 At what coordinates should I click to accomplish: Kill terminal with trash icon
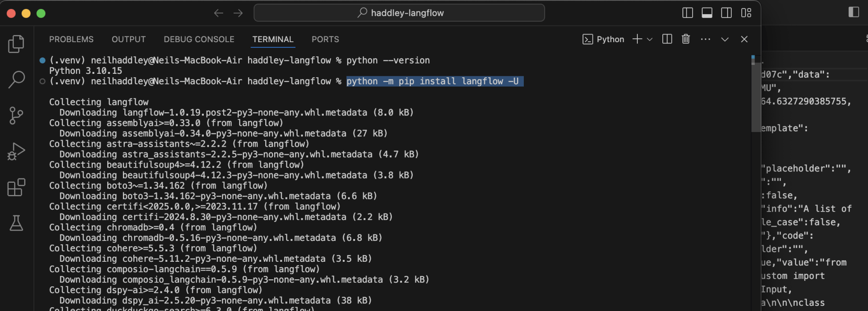pyautogui.click(x=686, y=39)
